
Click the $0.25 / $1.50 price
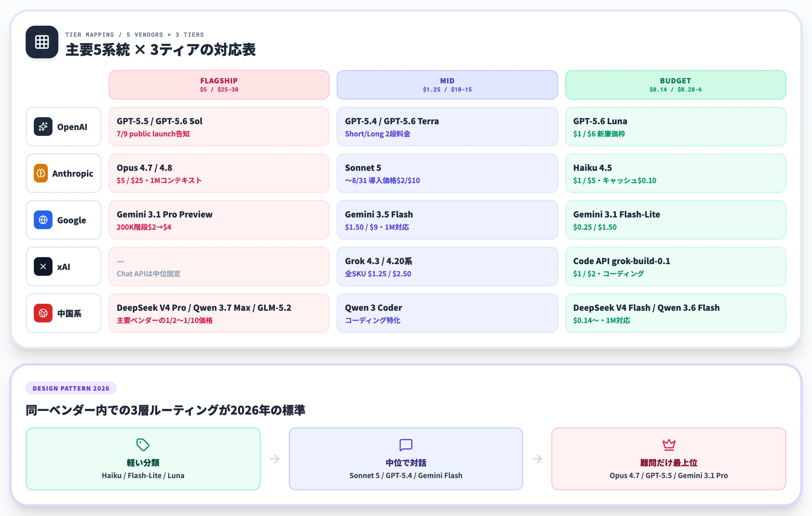[595, 227]
